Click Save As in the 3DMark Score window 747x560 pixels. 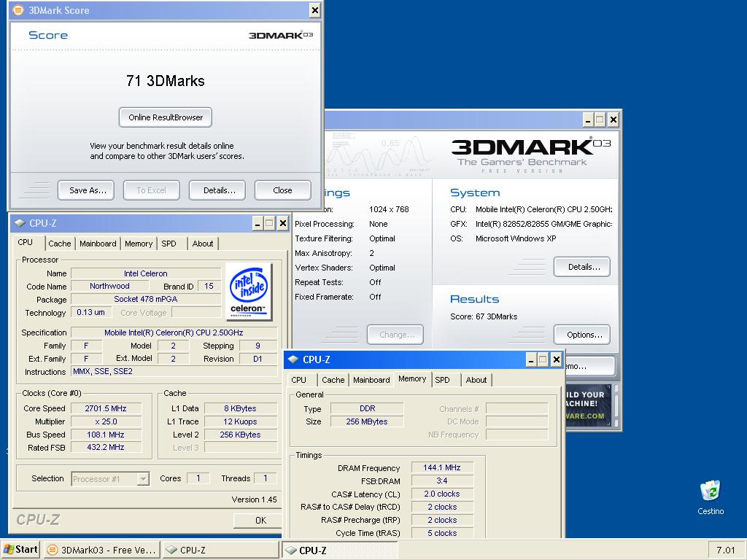point(86,190)
